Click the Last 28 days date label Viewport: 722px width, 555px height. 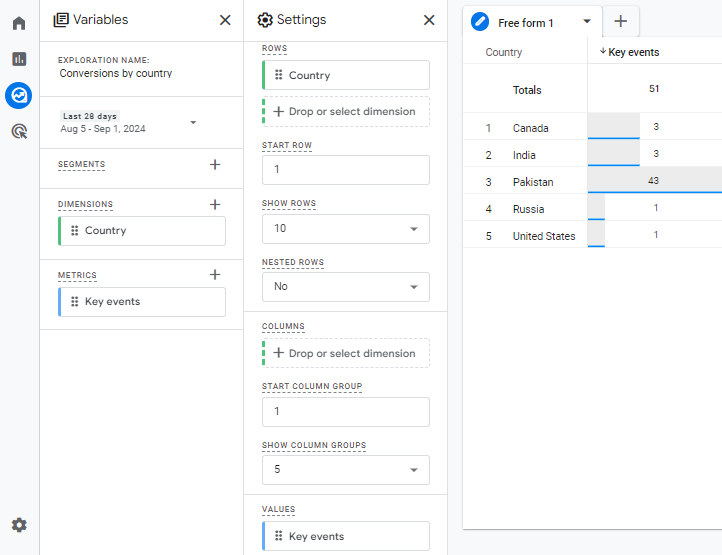click(90, 116)
